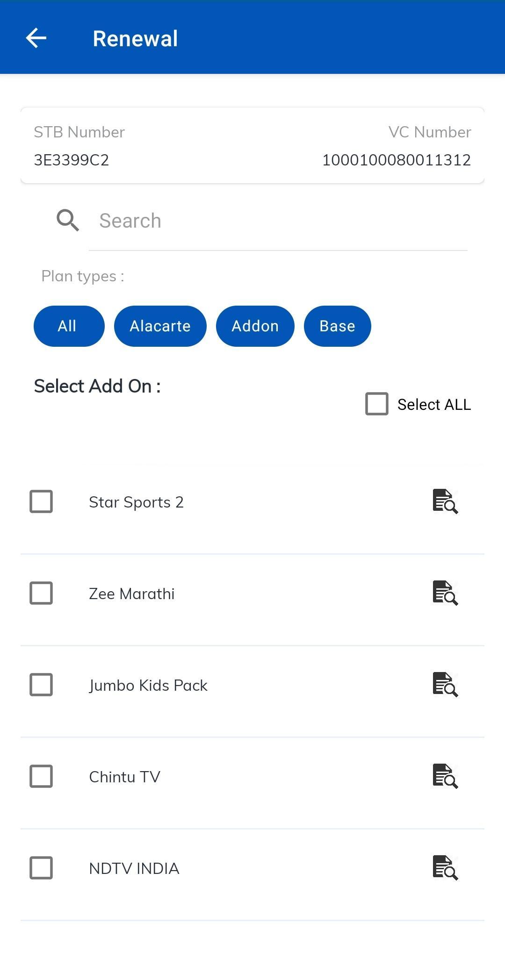Go back using the header arrow
505x980 pixels.
click(36, 38)
